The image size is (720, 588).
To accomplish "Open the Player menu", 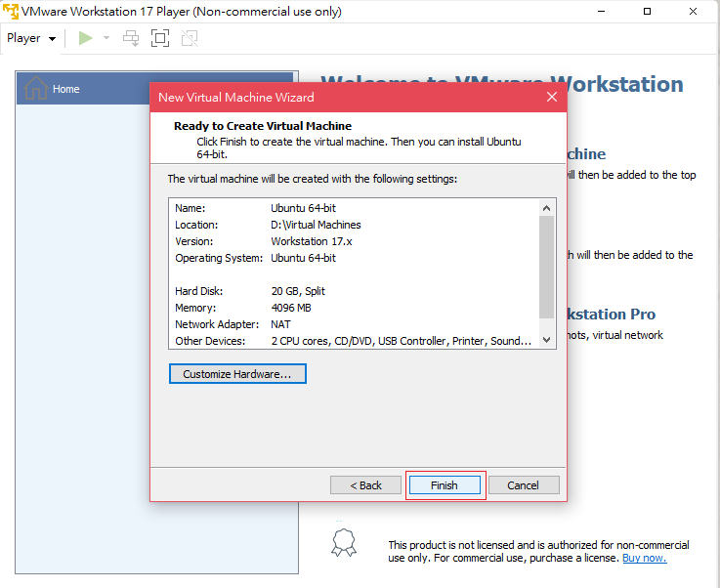I will coord(31,38).
